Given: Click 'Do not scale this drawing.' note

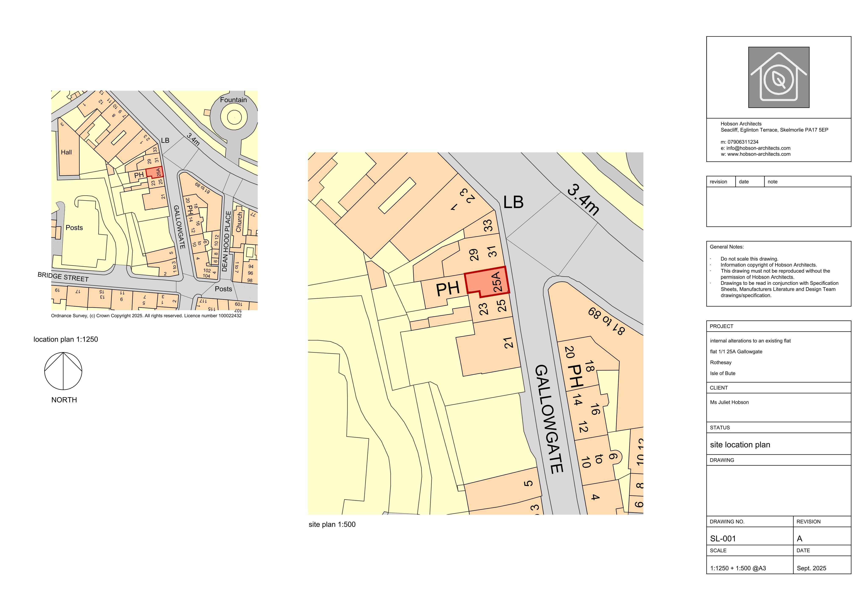Looking at the screenshot, I should tap(749, 259).
